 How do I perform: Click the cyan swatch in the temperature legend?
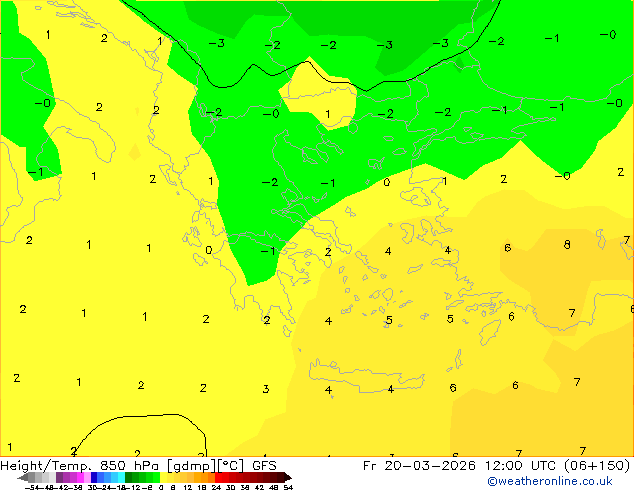point(121,477)
